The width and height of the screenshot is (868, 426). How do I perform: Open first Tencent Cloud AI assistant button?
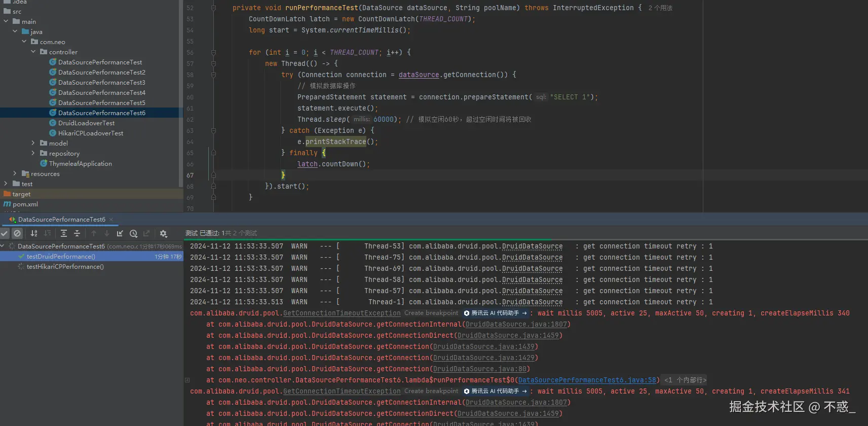[x=496, y=313]
